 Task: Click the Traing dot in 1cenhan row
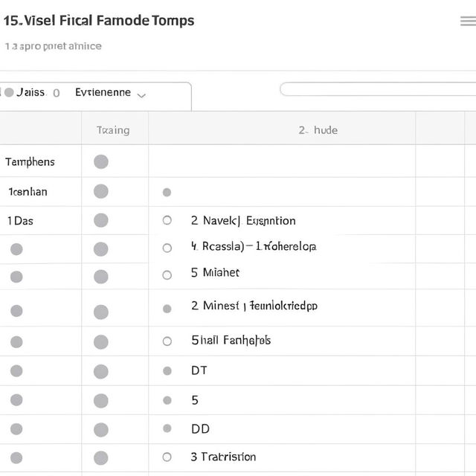point(101,191)
